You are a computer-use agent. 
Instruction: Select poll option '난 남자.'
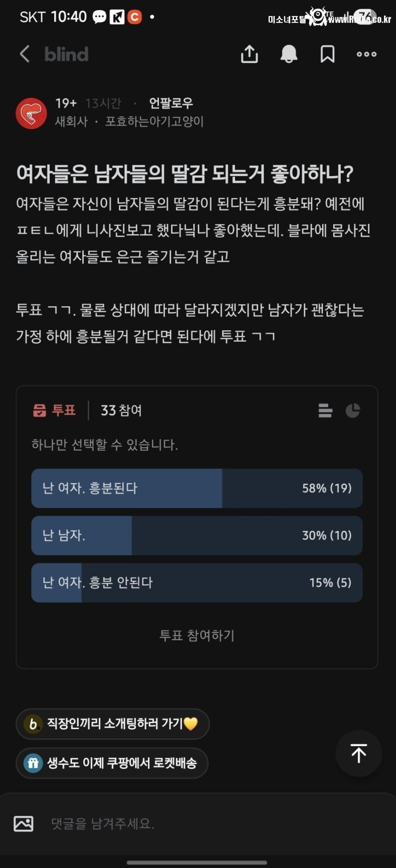[x=196, y=535]
